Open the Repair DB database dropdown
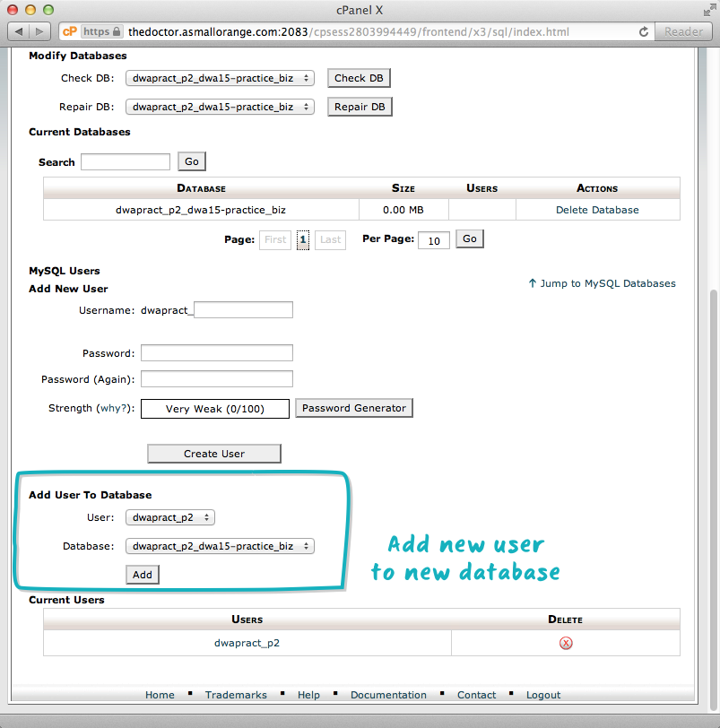 click(x=220, y=107)
